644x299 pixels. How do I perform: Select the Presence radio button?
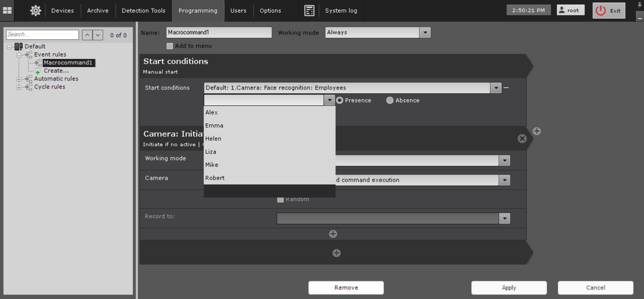[x=340, y=100]
